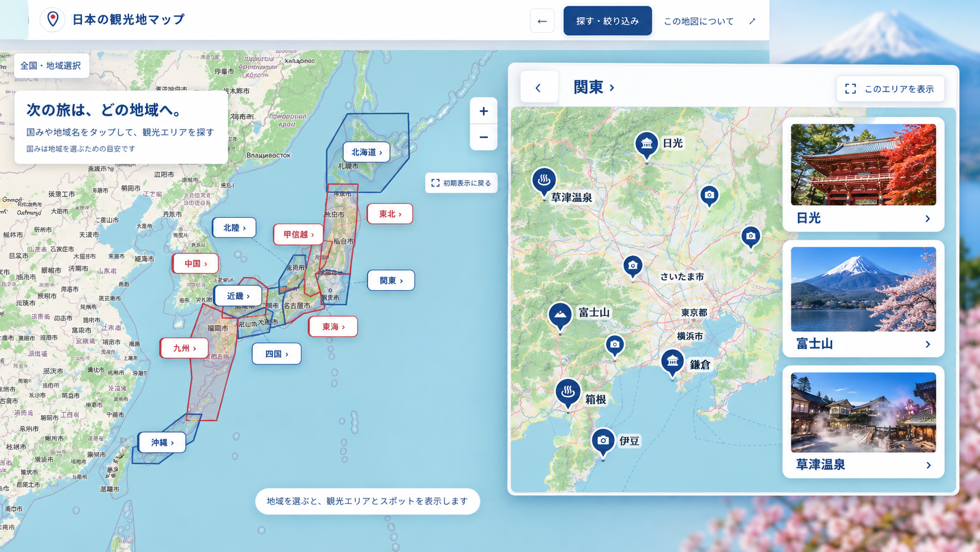This screenshot has height=552, width=980.
Task: Open the 日光 photo card
Action: click(863, 174)
